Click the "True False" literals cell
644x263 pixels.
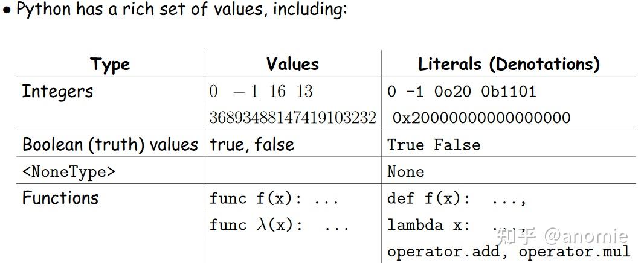coord(434,145)
